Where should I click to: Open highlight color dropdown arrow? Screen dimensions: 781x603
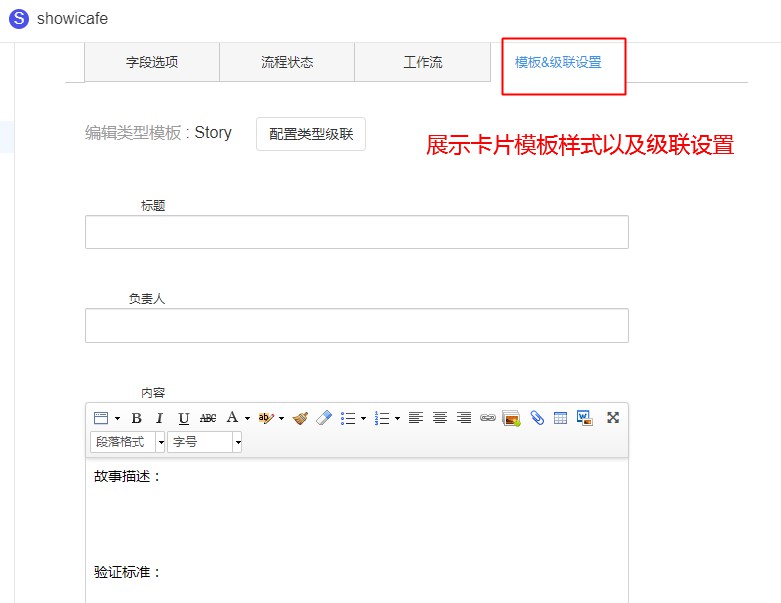click(281, 418)
